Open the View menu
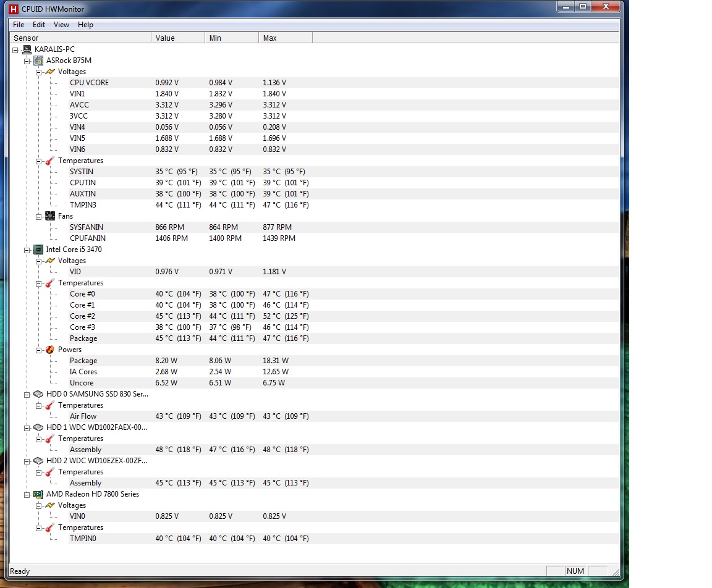This screenshot has width=712, height=588. (x=61, y=25)
